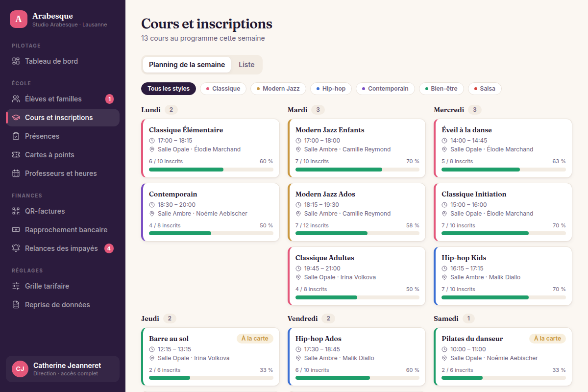Open Professeurs et heures section

click(x=63, y=173)
